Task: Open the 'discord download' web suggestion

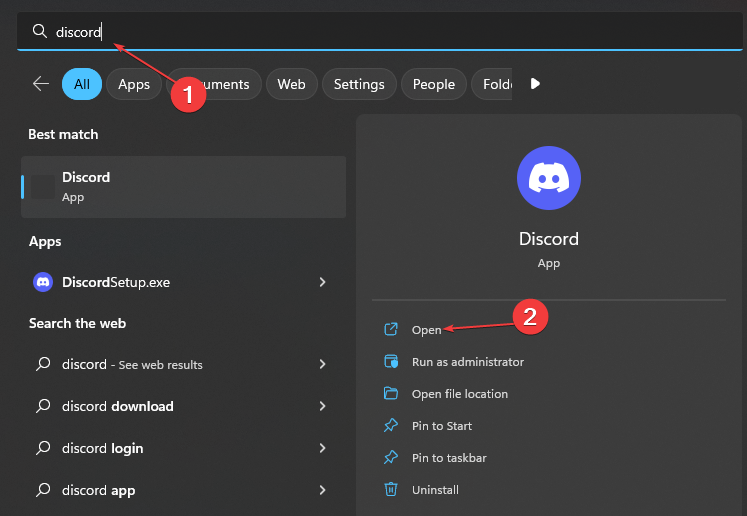Action: [x=118, y=406]
